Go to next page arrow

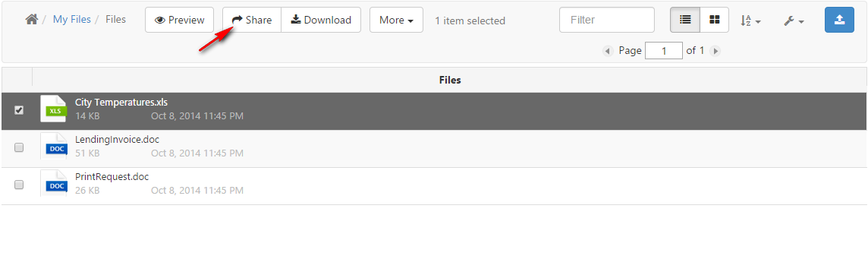(715, 51)
